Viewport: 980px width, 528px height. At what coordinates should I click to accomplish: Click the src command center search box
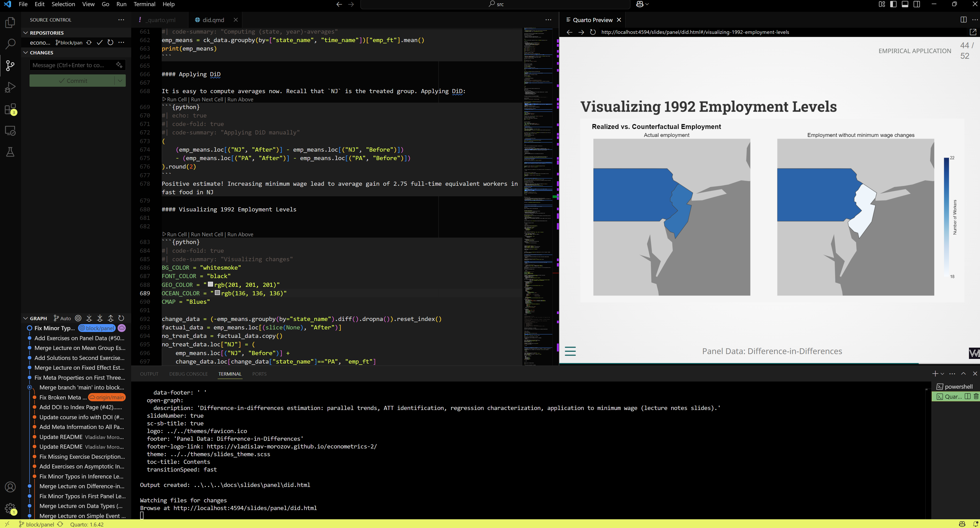495,4
